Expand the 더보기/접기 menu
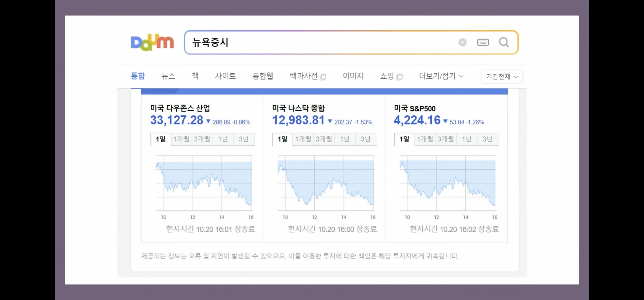 tap(441, 76)
